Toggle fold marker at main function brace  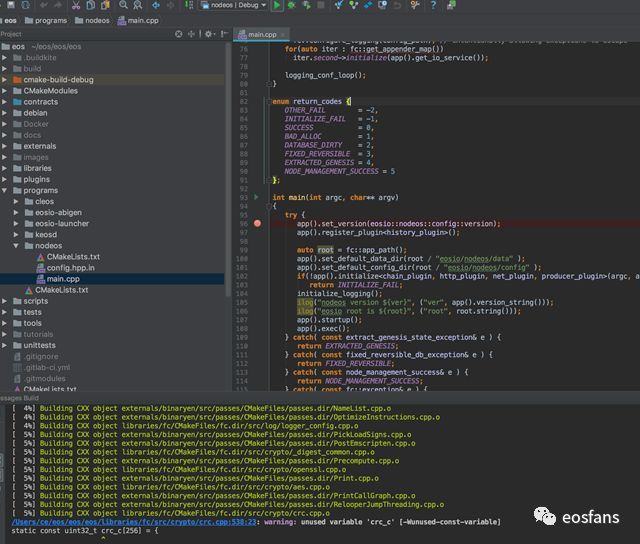(269, 206)
